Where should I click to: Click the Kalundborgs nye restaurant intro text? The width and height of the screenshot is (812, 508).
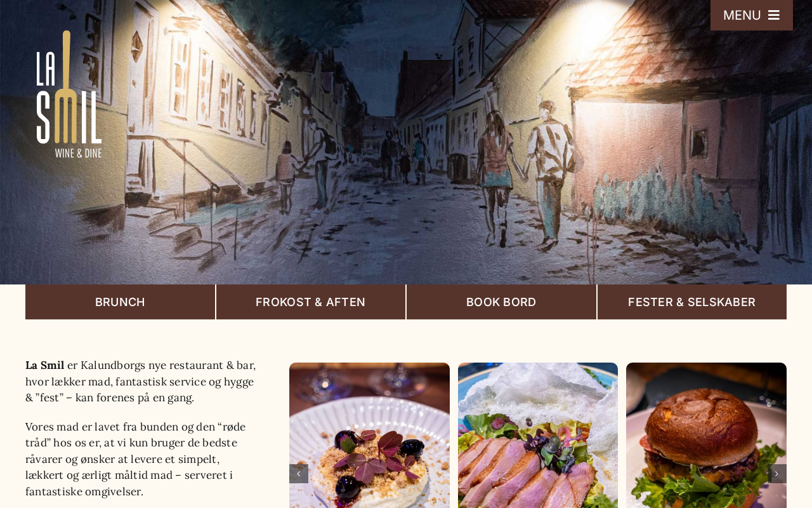tap(141, 382)
